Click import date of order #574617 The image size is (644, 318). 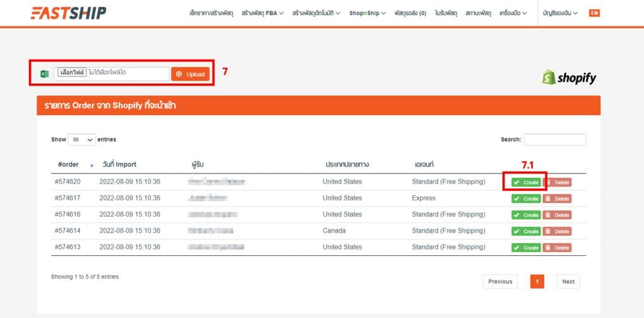coord(130,198)
